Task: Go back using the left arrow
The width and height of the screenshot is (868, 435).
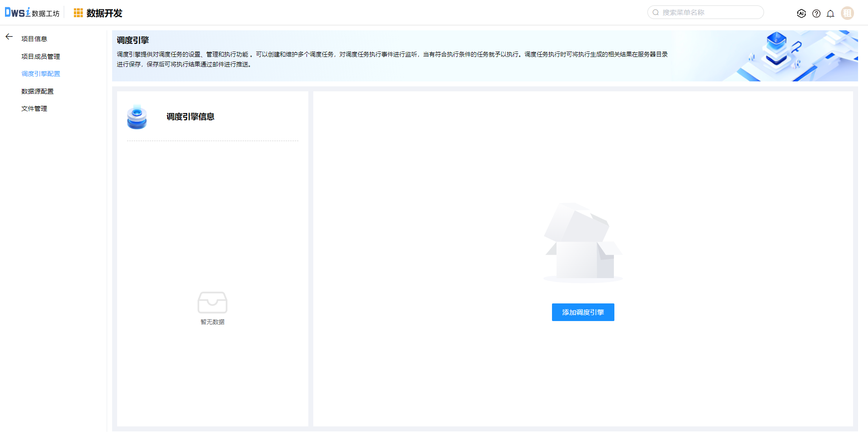Action: click(9, 37)
